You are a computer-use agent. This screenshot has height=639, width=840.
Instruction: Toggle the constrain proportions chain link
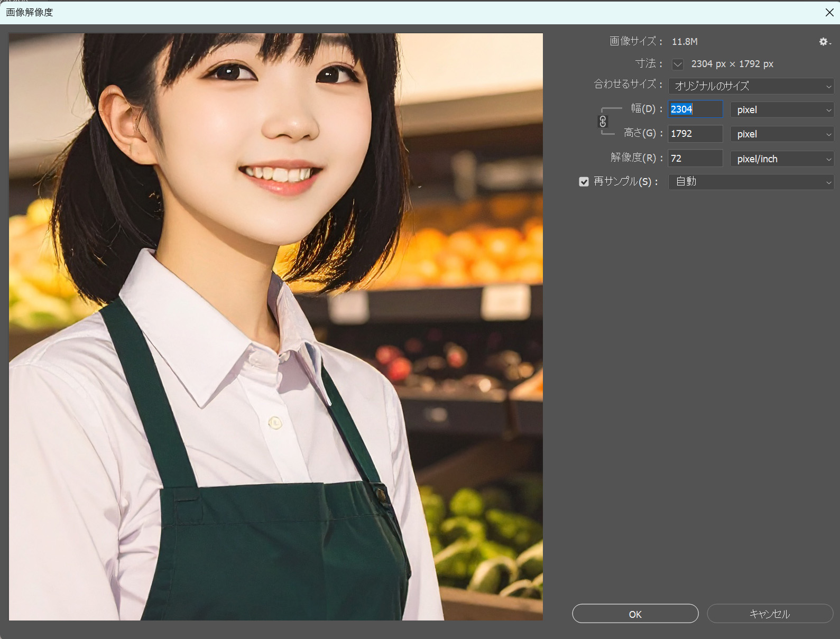click(603, 122)
